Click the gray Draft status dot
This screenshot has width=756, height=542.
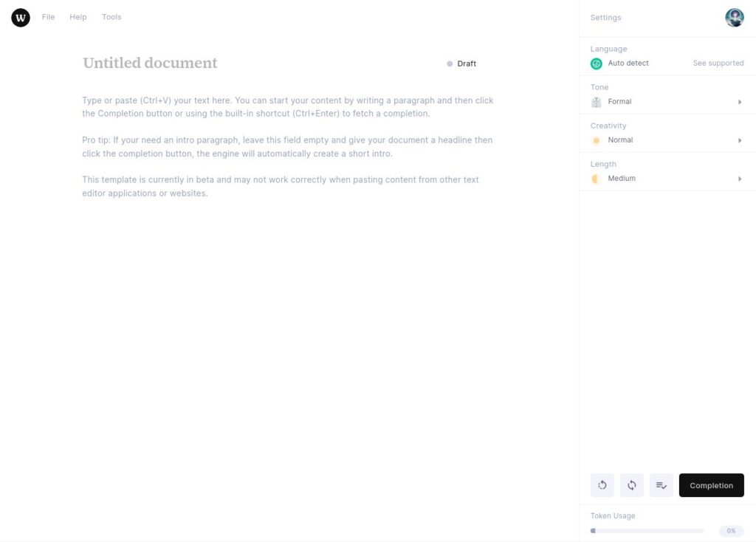(x=450, y=64)
